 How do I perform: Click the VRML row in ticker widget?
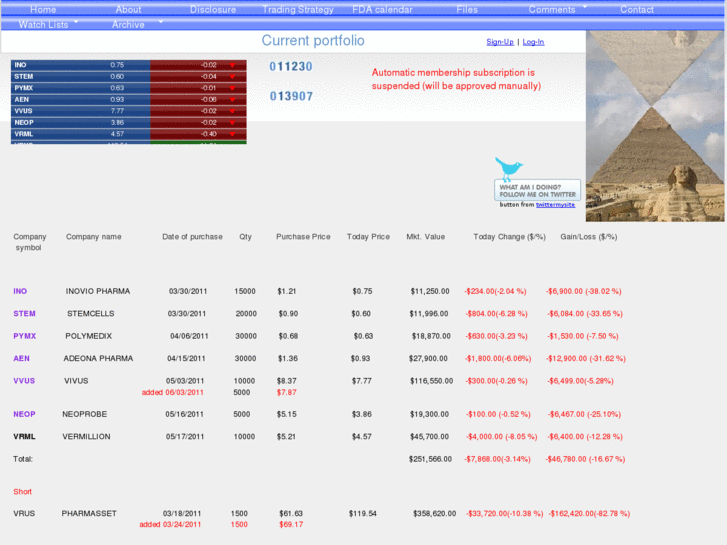click(128, 134)
